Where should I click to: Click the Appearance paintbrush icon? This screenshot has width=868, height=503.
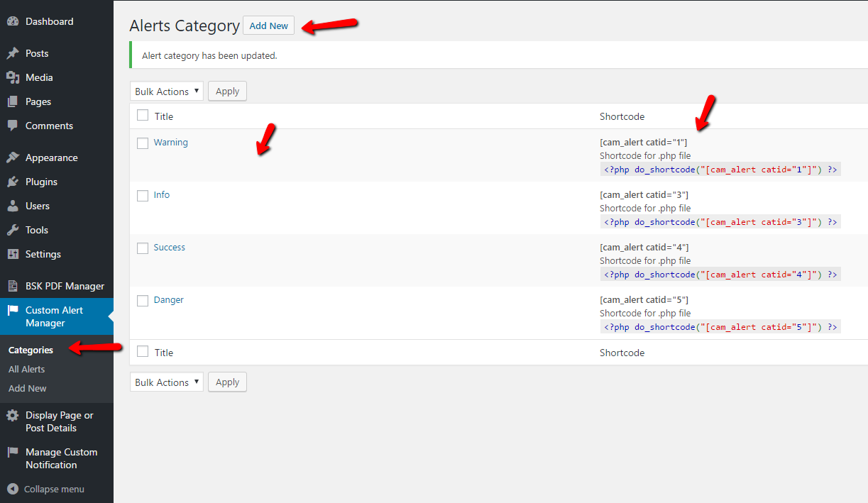click(x=13, y=157)
